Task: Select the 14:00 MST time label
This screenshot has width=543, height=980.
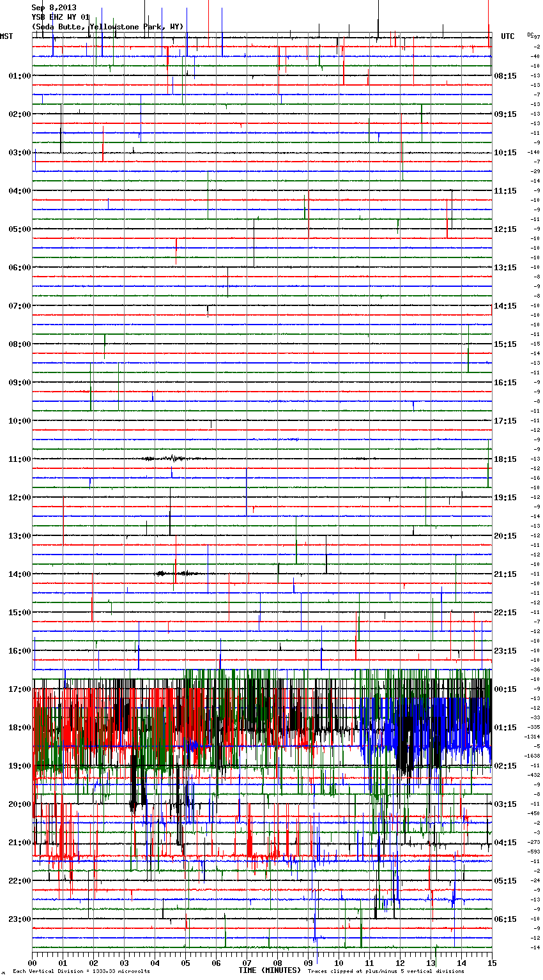Action: 20,574
